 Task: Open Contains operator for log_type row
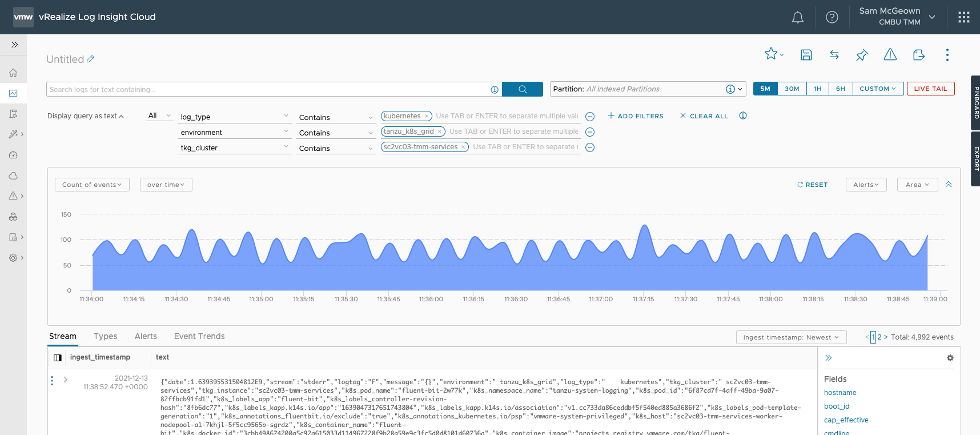(336, 117)
